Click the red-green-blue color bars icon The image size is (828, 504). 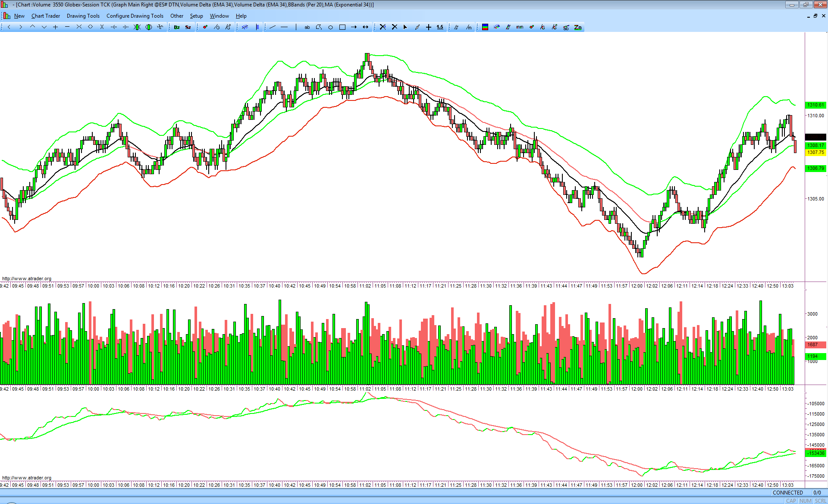click(485, 27)
